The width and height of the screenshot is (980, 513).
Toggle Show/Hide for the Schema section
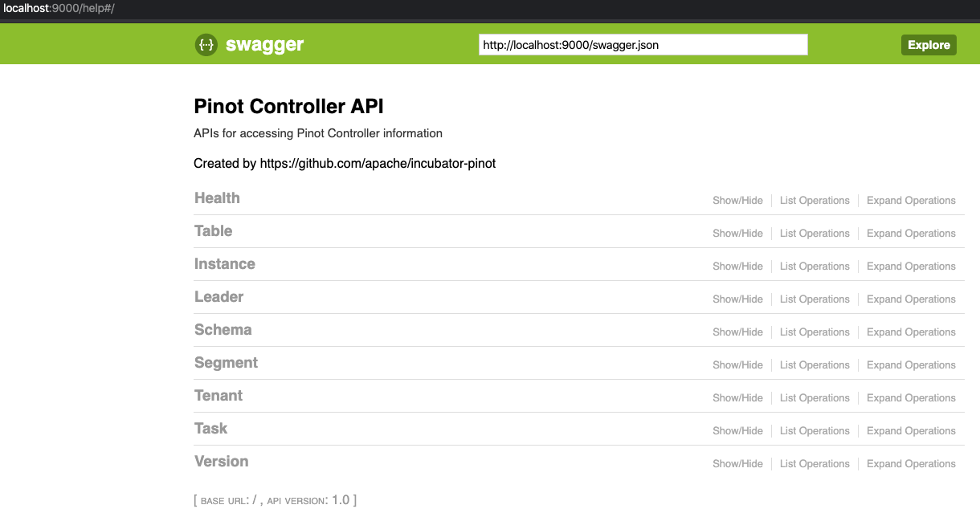coord(737,332)
